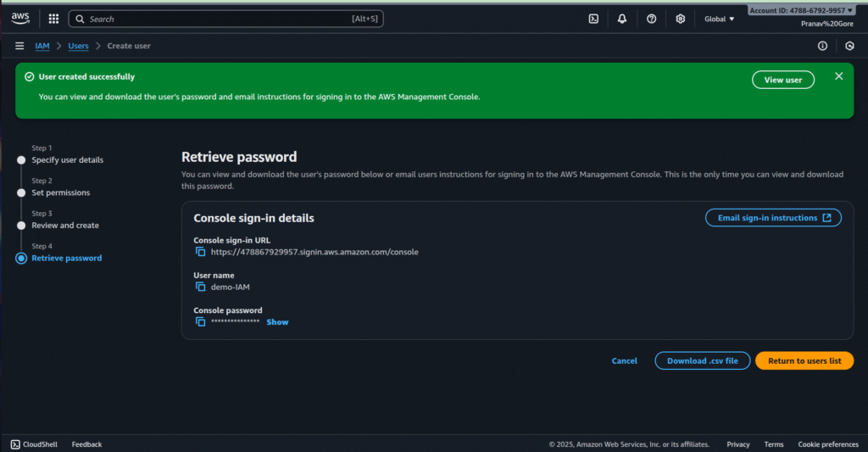Open the help question mark icon

(x=651, y=19)
